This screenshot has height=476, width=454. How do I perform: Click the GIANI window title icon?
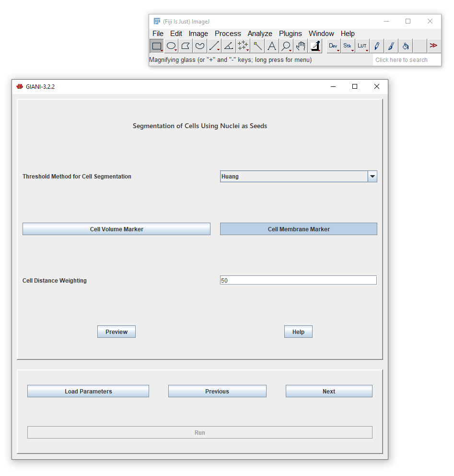[x=20, y=86]
